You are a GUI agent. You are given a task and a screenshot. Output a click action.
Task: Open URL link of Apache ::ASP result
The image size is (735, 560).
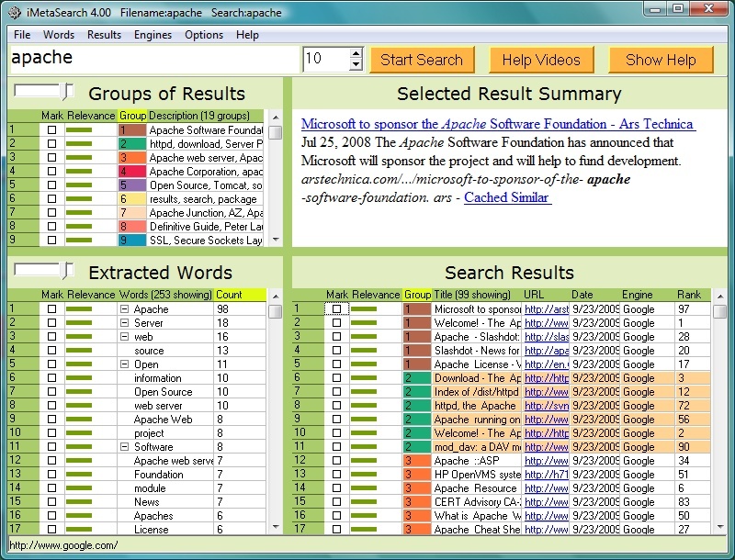[546, 461]
